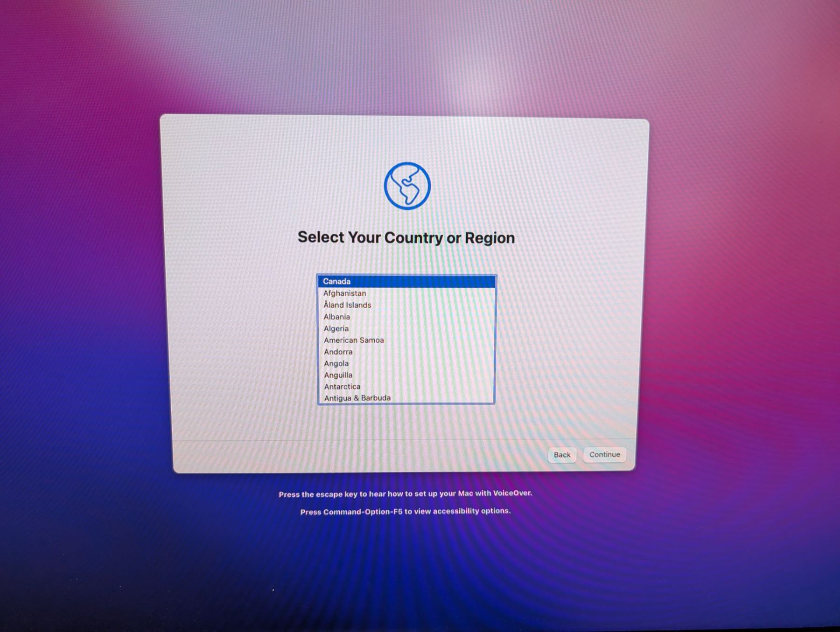This screenshot has width=840, height=632.
Task: Click empty footer area left of Back button
Action: tap(355, 456)
